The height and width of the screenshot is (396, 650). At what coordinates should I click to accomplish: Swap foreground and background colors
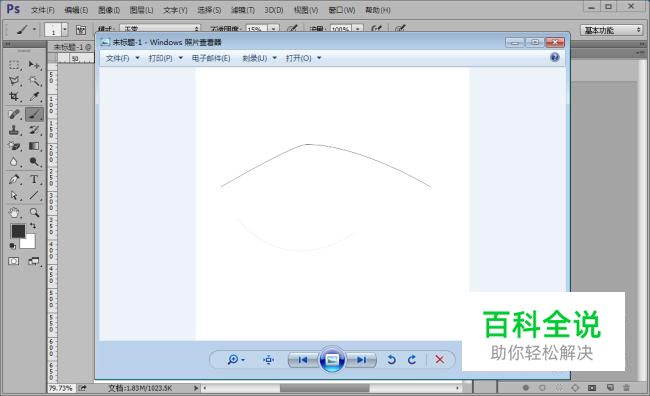click(x=33, y=226)
